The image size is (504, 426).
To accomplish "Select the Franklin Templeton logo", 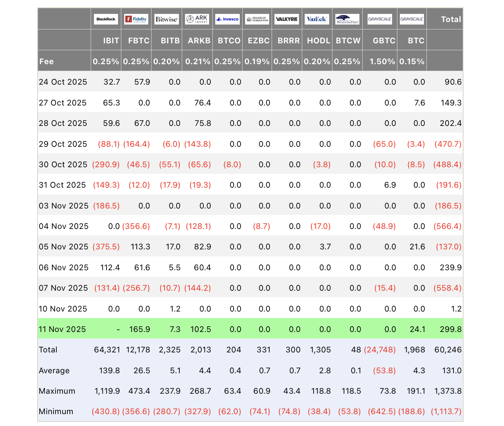I will (257, 19).
